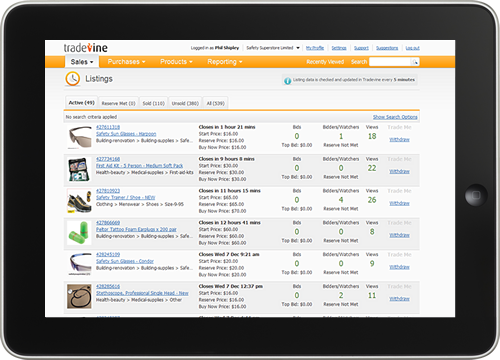Click the First Aid Kit thumbnail

79,169
